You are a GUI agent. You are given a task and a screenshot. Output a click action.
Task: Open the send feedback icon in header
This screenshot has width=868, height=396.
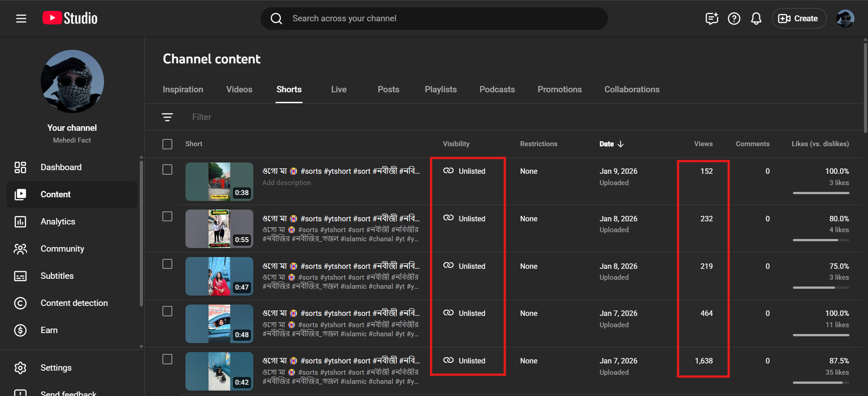coord(711,19)
